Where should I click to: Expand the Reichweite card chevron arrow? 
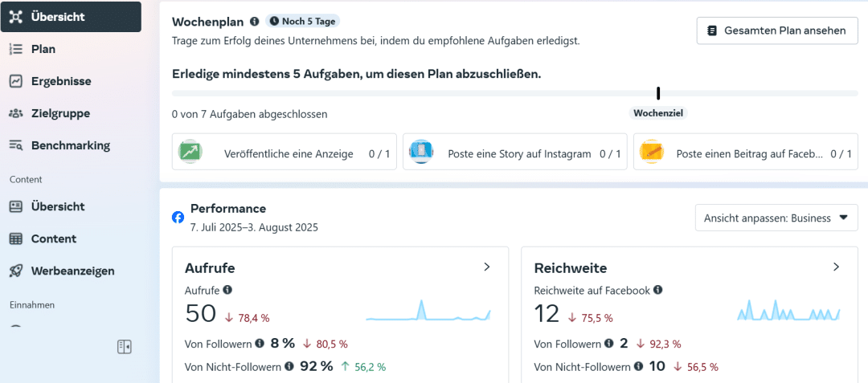click(x=836, y=267)
